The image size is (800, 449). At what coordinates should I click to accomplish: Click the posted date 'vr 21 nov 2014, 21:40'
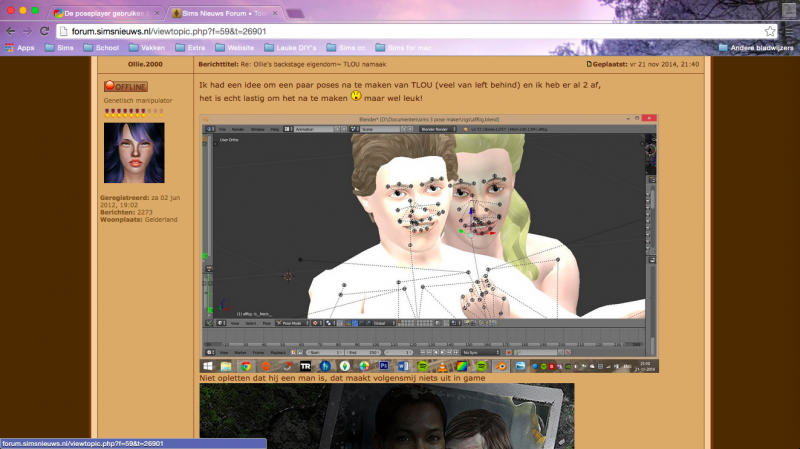664,64
